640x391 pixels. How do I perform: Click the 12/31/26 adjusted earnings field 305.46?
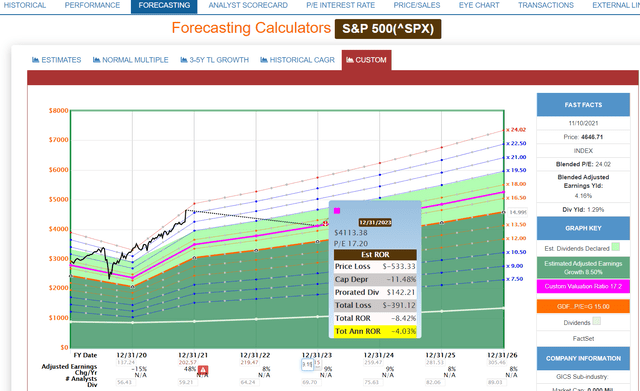(x=497, y=362)
